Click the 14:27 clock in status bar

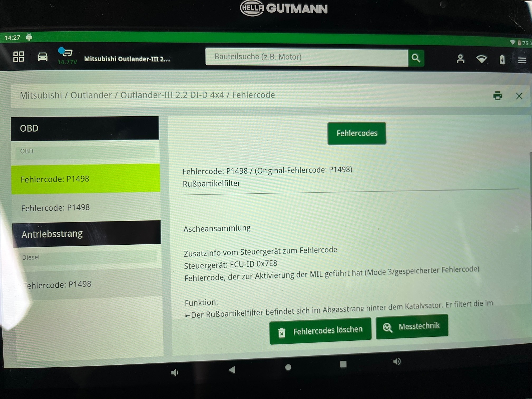pyautogui.click(x=12, y=38)
